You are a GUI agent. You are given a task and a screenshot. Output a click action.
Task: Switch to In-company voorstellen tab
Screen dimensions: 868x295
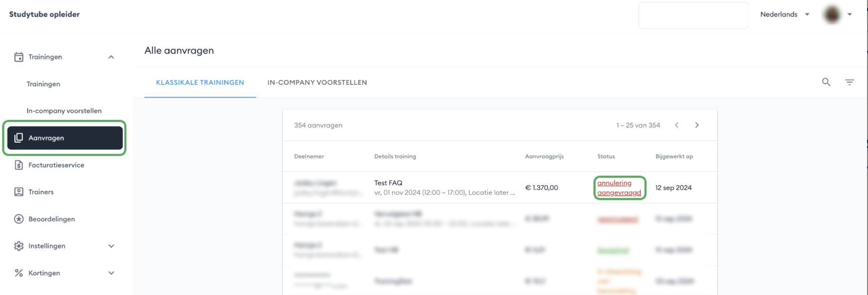coord(317,82)
